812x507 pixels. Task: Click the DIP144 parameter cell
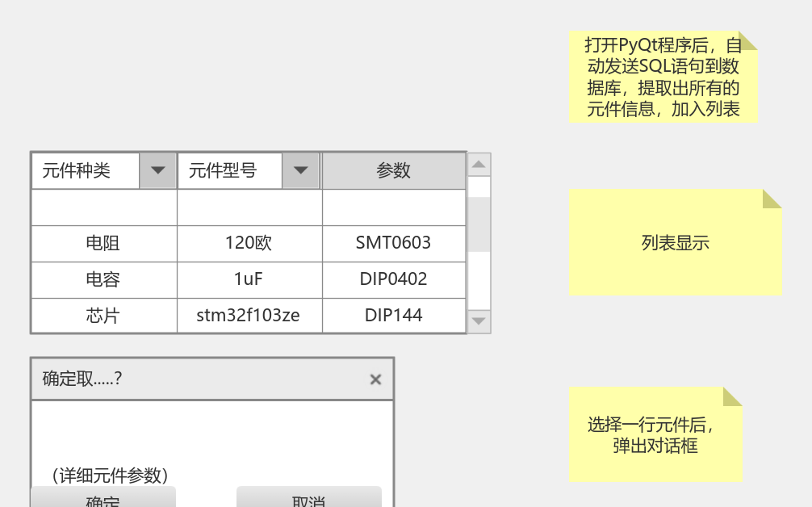pyautogui.click(x=394, y=316)
